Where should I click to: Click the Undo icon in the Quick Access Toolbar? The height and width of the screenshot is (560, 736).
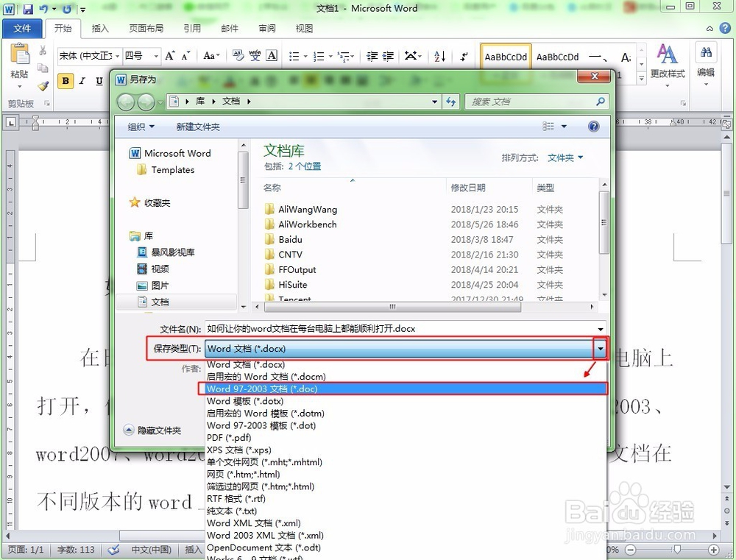click(x=43, y=8)
